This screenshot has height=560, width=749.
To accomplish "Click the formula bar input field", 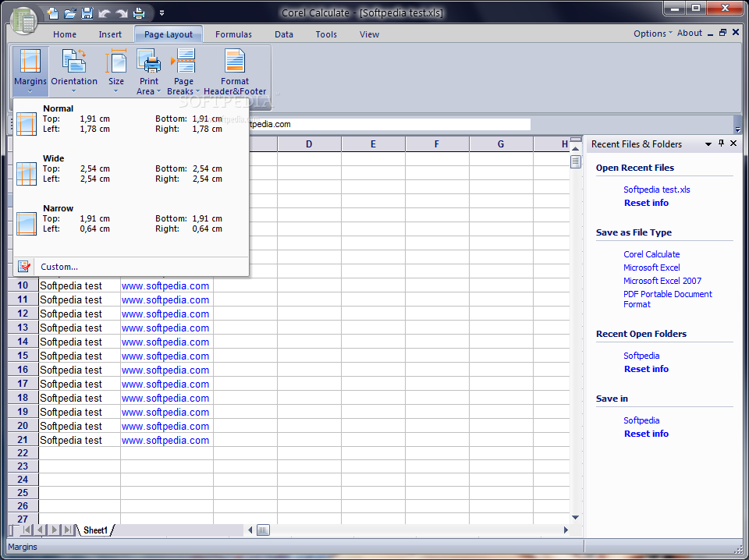I will point(389,124).
